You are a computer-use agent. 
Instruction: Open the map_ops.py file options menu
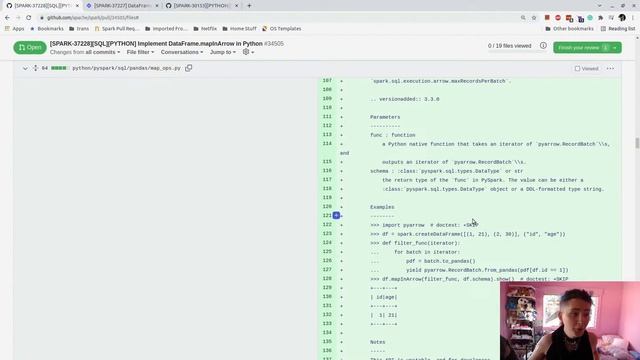(610, 69)
